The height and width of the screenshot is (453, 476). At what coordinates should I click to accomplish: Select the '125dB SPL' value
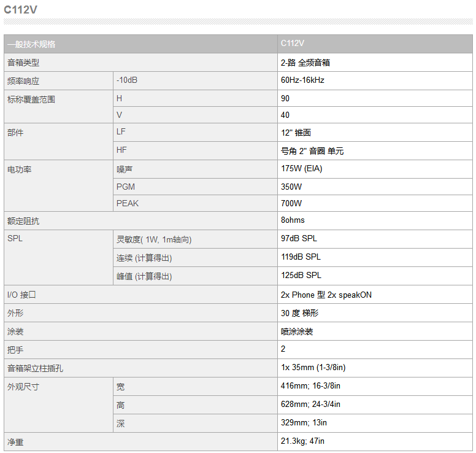(301, 275)
